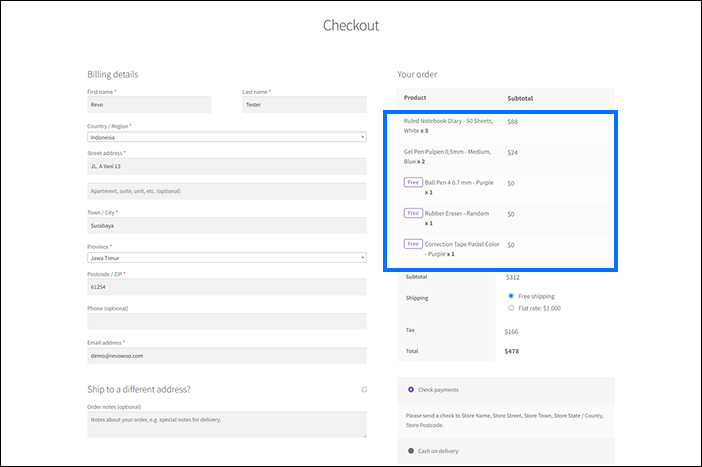Image resolution: width=702 pixels, height=467 pixels.
Task: Click the Postcode / ZIP field
Action: click(226, 286)
